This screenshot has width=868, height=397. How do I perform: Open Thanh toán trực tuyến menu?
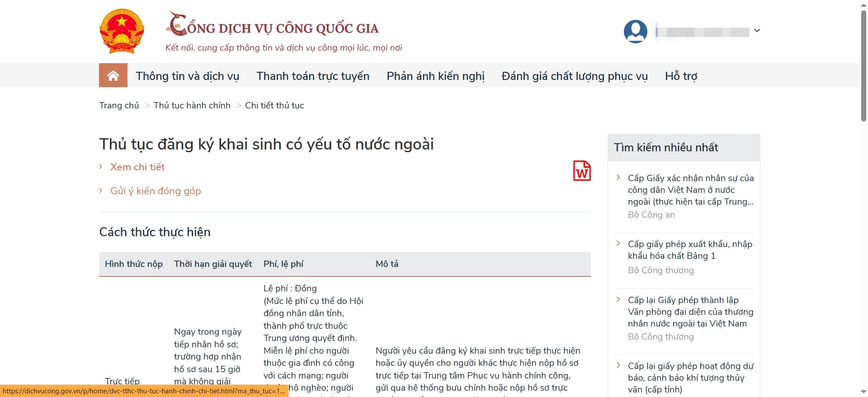[313, 76]
